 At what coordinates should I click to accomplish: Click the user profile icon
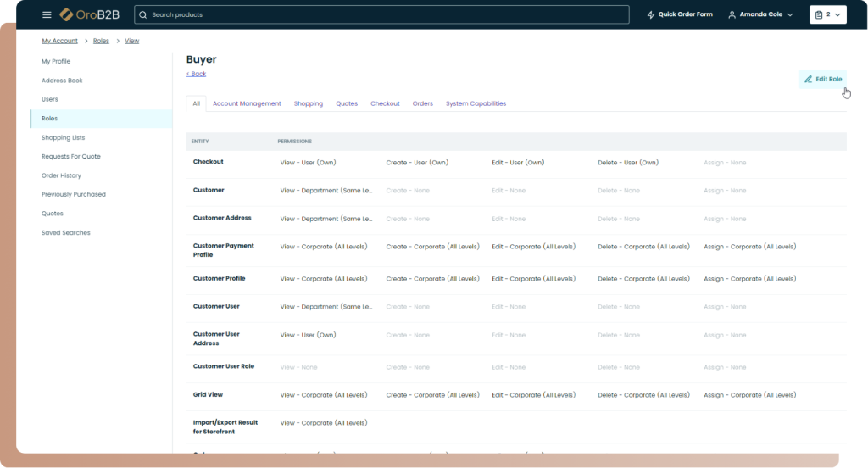(732, 14)
